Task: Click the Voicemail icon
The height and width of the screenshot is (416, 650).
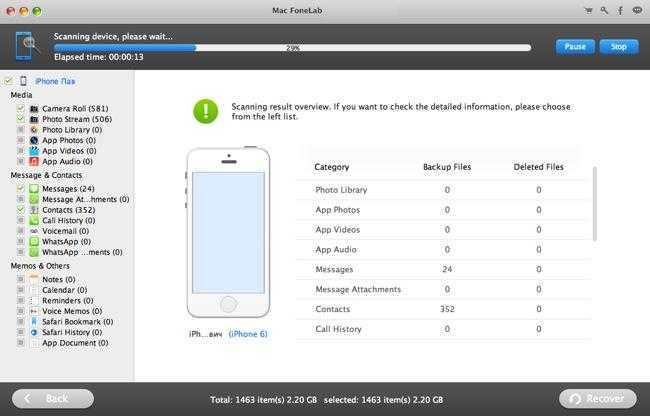Action: click(x=34, y=231)
